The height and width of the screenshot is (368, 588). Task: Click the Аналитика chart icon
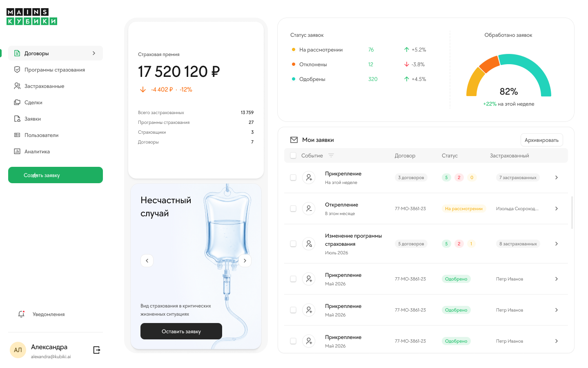pos(17,151)
